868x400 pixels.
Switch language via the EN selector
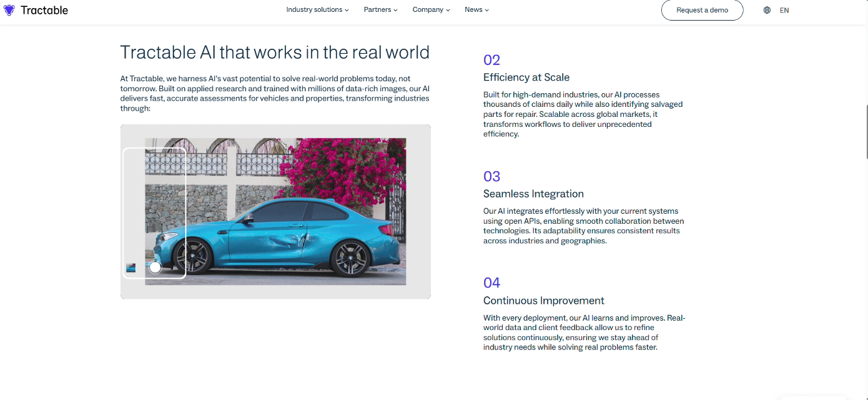pos(784,10)
